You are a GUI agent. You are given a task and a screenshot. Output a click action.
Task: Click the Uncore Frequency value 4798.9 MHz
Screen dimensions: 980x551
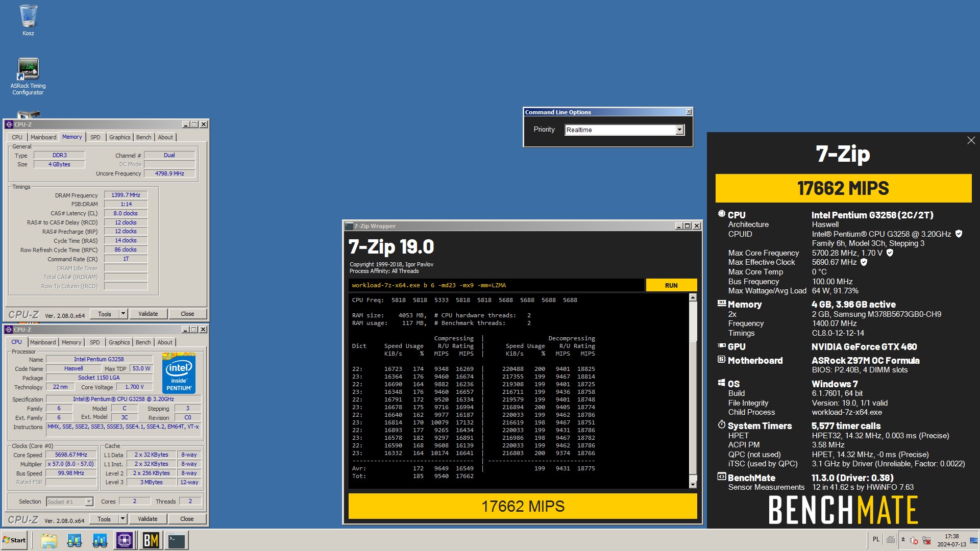click(x=169, y=173)
